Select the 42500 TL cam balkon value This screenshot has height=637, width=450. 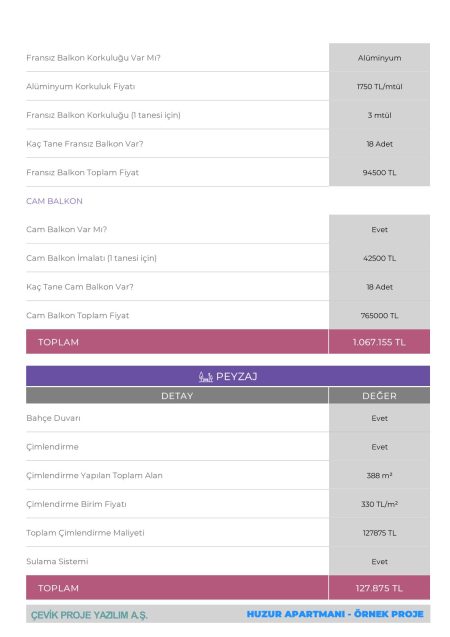tap(379, 258)
